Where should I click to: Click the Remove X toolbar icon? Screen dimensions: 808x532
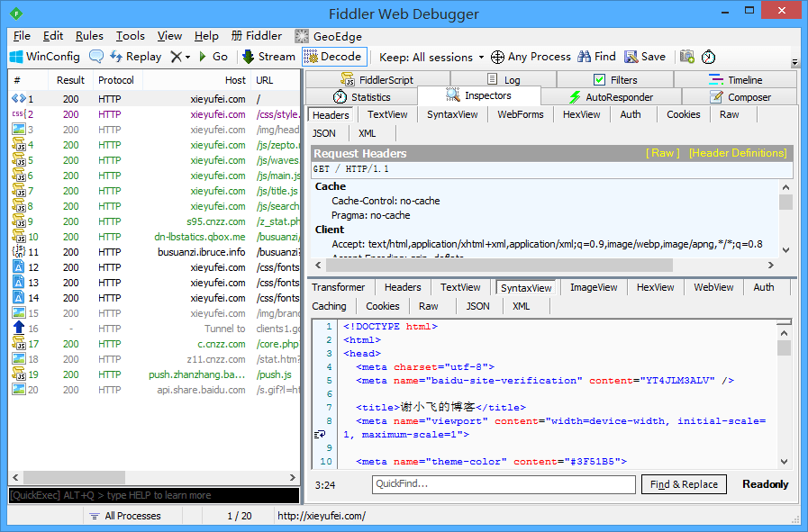click(177, 57)
